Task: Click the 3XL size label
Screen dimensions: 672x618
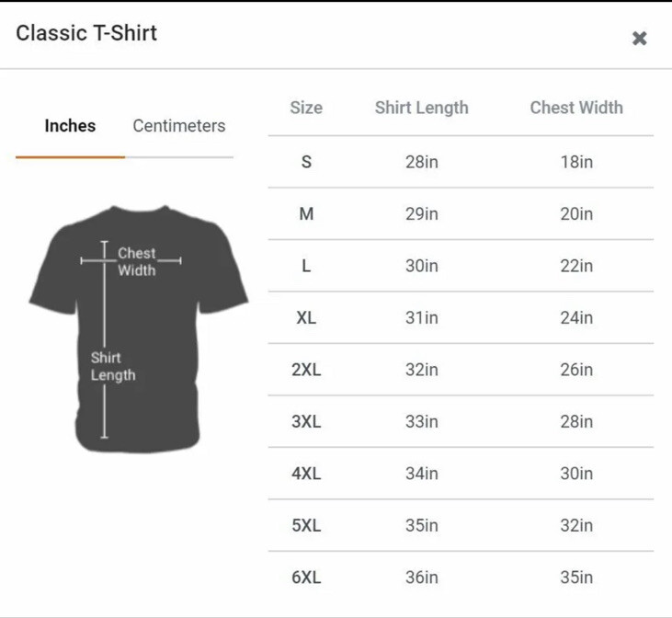Action: [306, 421]
